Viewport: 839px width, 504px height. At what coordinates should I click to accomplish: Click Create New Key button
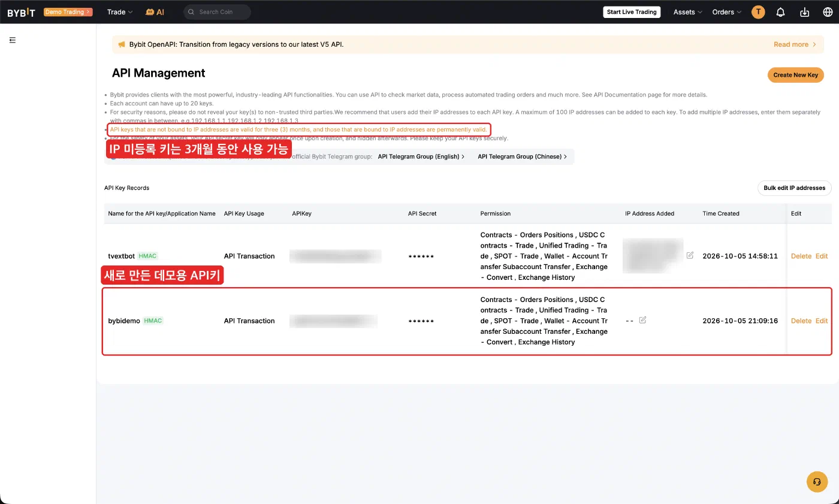coord(796,75)
